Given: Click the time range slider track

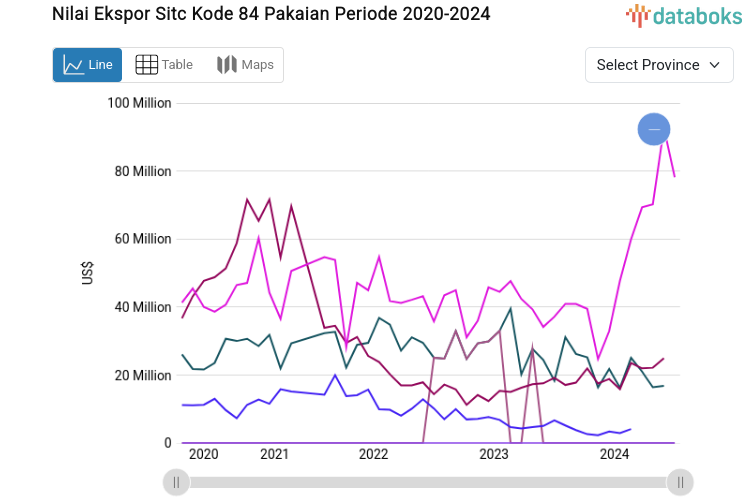Looking at the screenshot, I should point(428,482).
